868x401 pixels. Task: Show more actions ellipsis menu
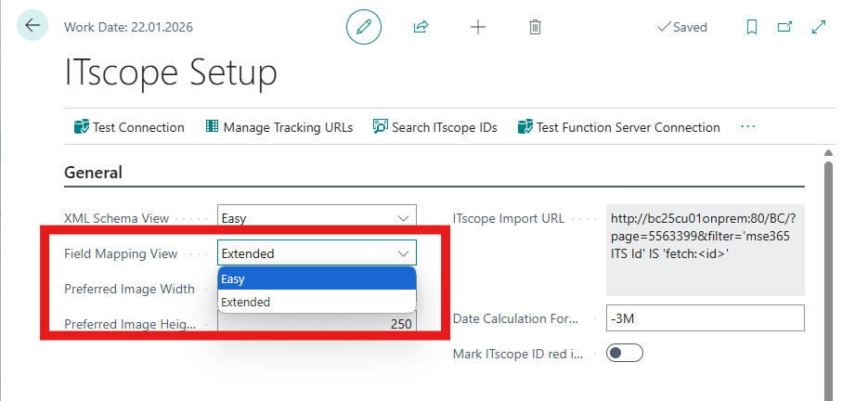748,127
